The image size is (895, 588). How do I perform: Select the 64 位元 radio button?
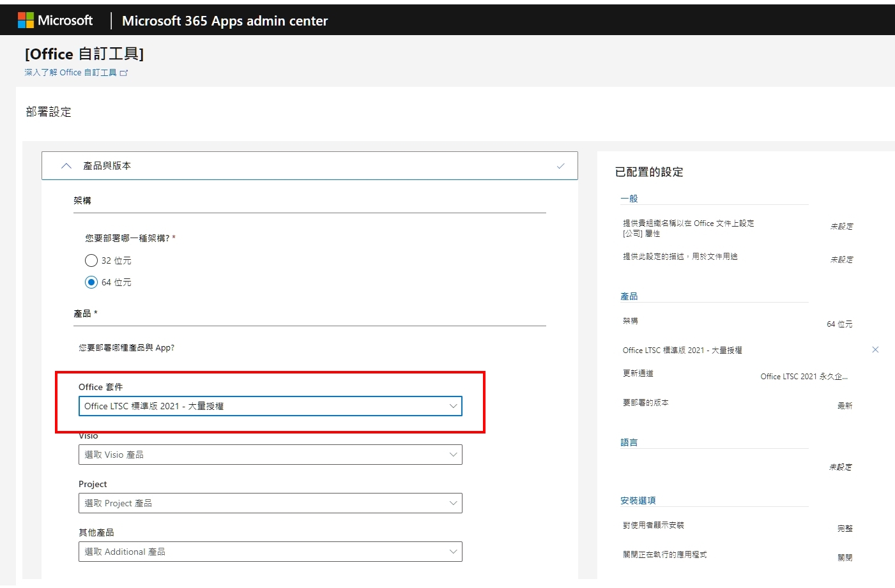pos(91,282)
